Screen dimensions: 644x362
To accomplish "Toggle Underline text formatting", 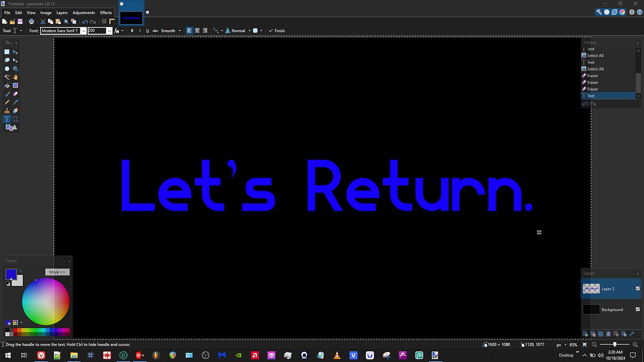I will (x=147, y=31).
